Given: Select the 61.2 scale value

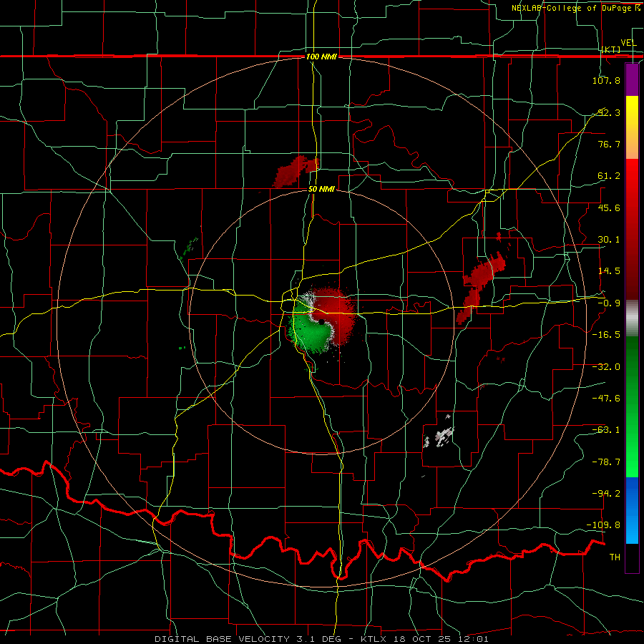Looking at the screenshot, I should 609,176.
